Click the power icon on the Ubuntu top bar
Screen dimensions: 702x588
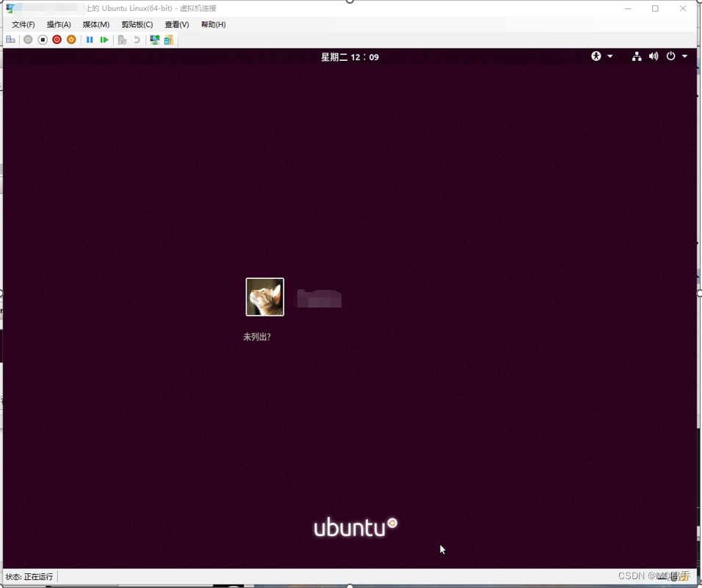pyautogui.click(x=670, y=56)
